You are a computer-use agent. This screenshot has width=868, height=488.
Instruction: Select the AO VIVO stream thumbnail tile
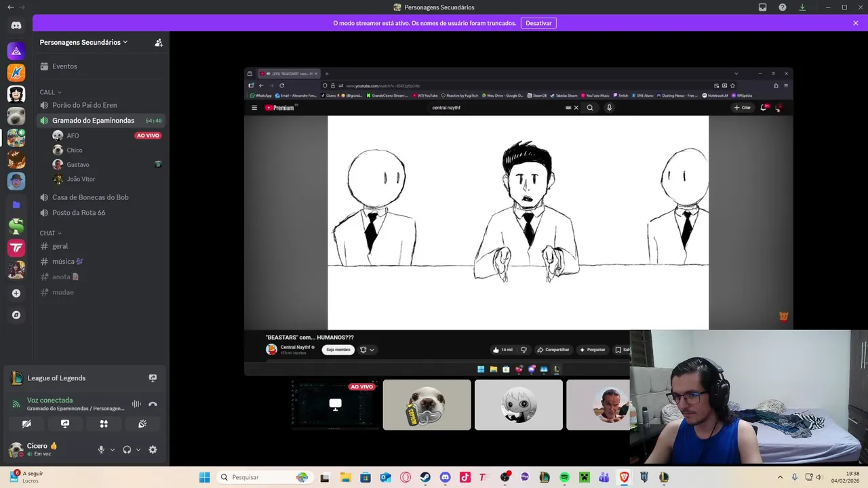[x=335, y=405]
